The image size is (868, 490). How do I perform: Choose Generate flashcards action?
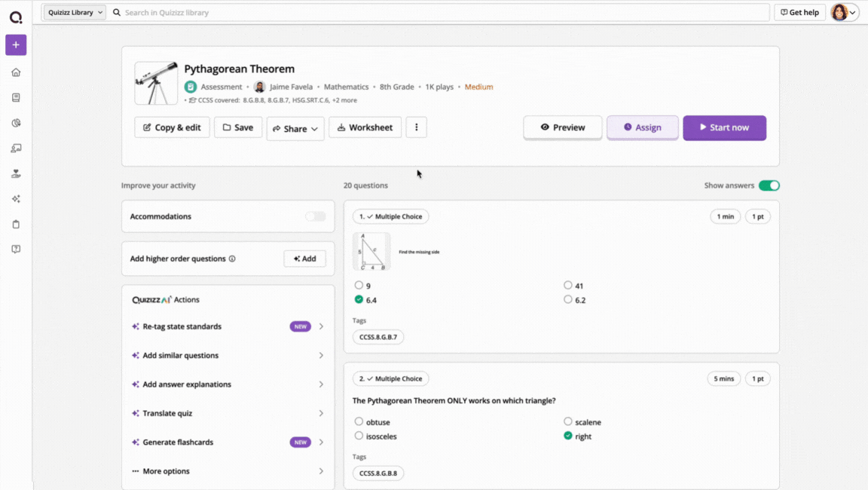[228, 443]
